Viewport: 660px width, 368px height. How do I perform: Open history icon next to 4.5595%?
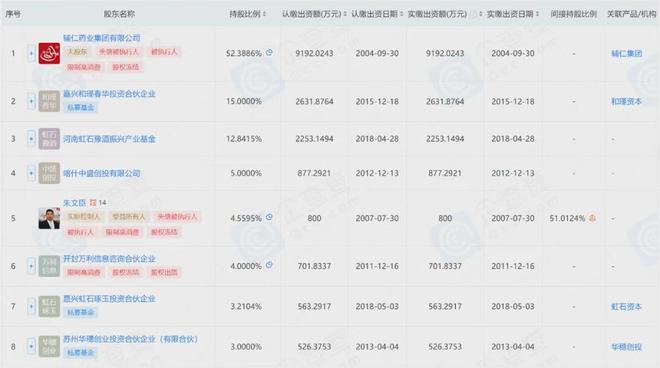(x=269, y=217)
